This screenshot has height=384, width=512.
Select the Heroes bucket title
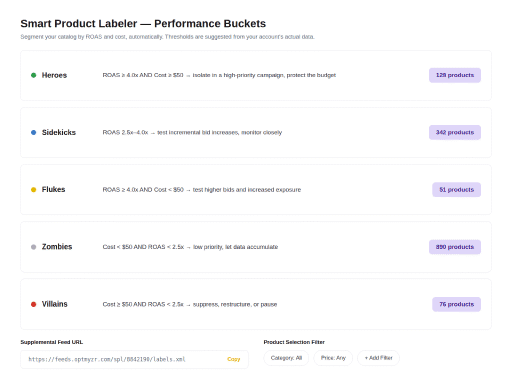tap(54, 75)
